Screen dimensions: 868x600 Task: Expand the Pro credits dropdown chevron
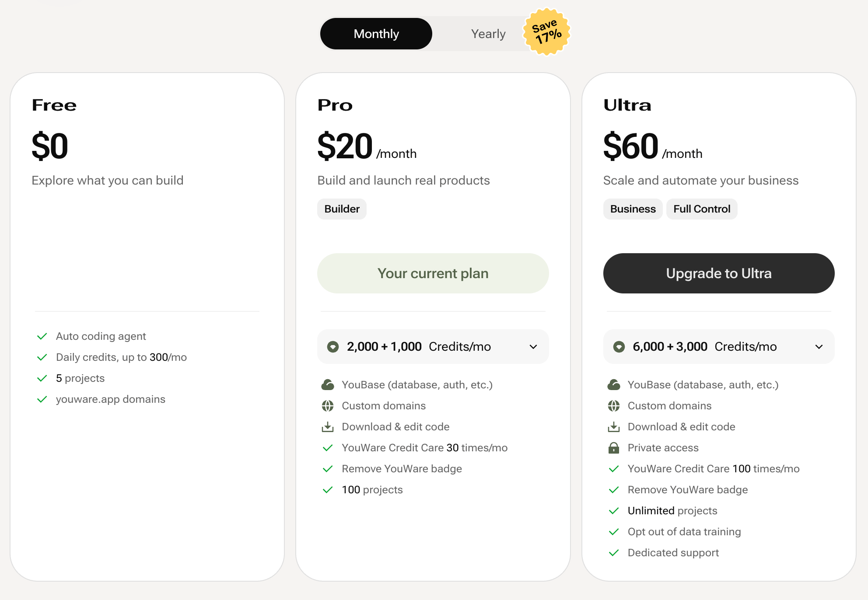533,347
